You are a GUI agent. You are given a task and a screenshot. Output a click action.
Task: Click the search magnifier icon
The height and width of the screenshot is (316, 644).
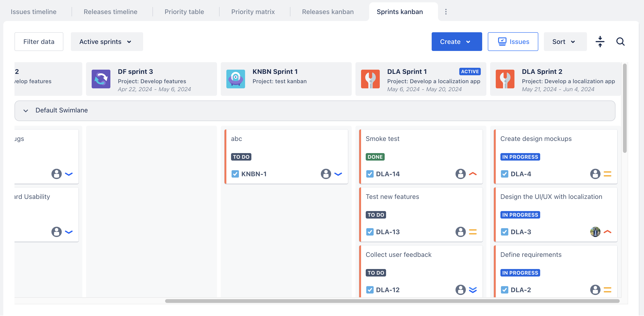[x=620, y=42]
